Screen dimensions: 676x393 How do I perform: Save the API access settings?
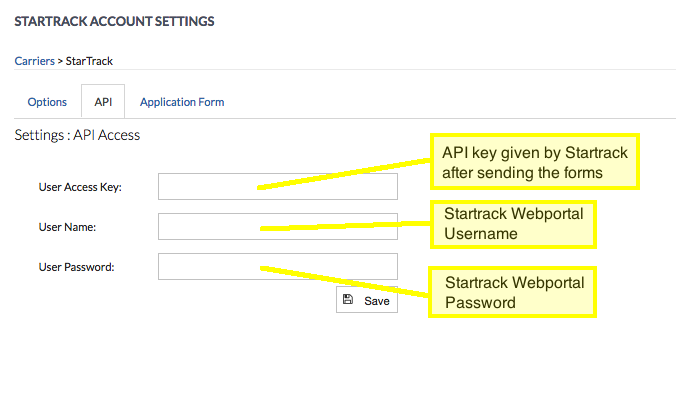click(367, 300)
